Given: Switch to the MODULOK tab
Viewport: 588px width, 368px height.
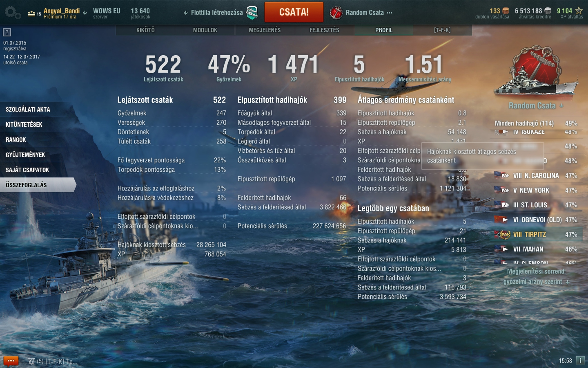Looking at the screenshot, I should pos(205,30).
